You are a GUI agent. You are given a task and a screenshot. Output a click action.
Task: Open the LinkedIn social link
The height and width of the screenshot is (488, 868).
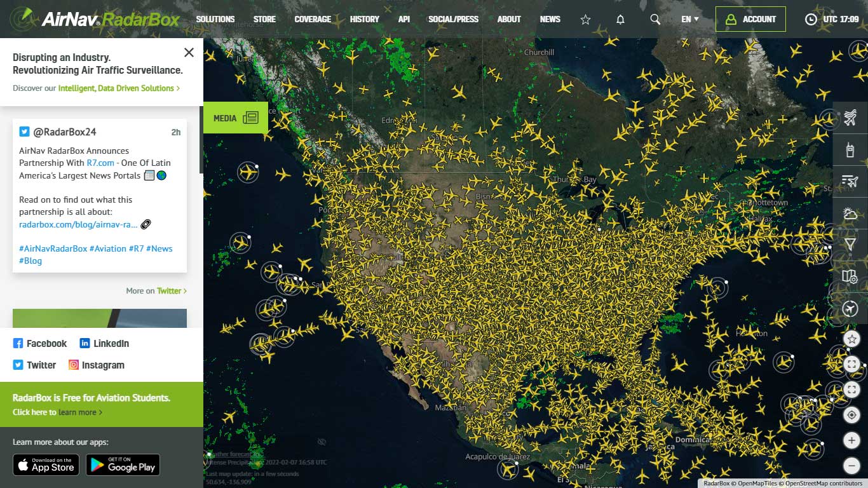point(104,343)
